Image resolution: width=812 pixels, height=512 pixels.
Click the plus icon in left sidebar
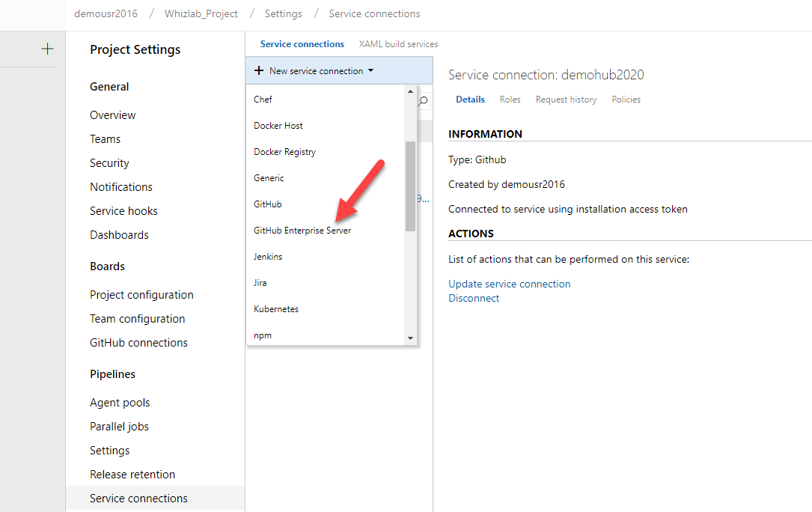47,49
